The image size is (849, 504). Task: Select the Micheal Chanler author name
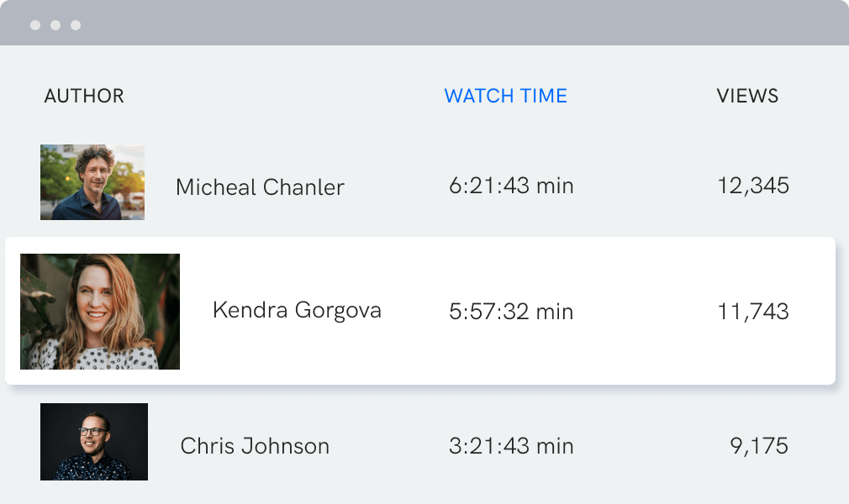tap(260, 187)
